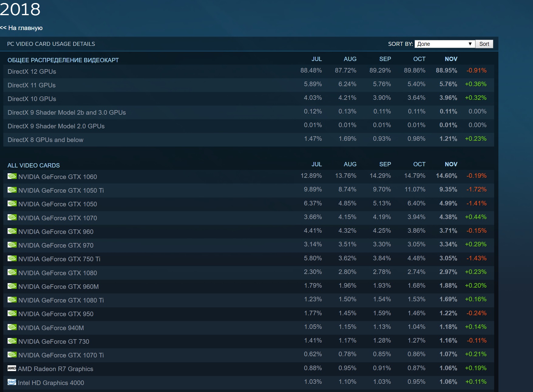Click the +0.19% change for AMD Radeon R7
The image size is (533, 392).
[476, 368]
